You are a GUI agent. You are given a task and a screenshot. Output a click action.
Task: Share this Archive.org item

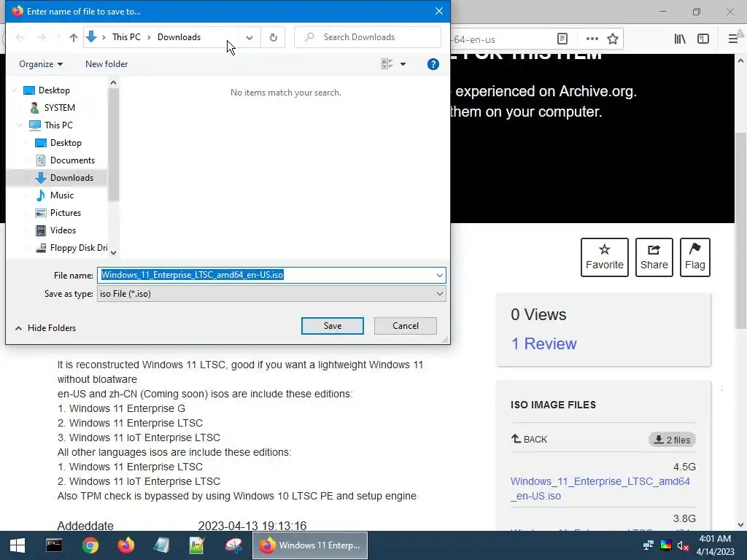654,257
